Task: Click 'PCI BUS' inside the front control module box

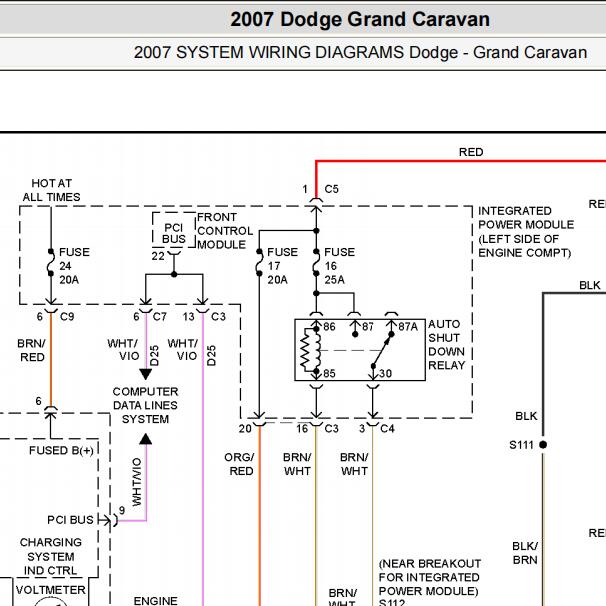Action: pyautogui.click(x=174, y=233)
